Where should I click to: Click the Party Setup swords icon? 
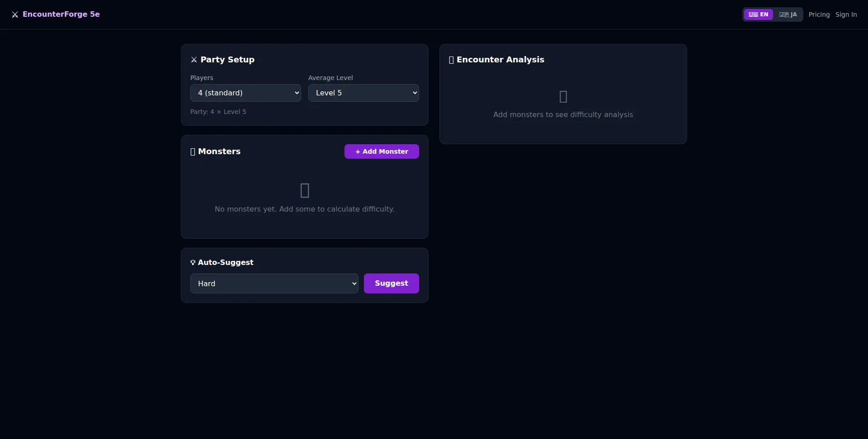click(x=194, y=60)
